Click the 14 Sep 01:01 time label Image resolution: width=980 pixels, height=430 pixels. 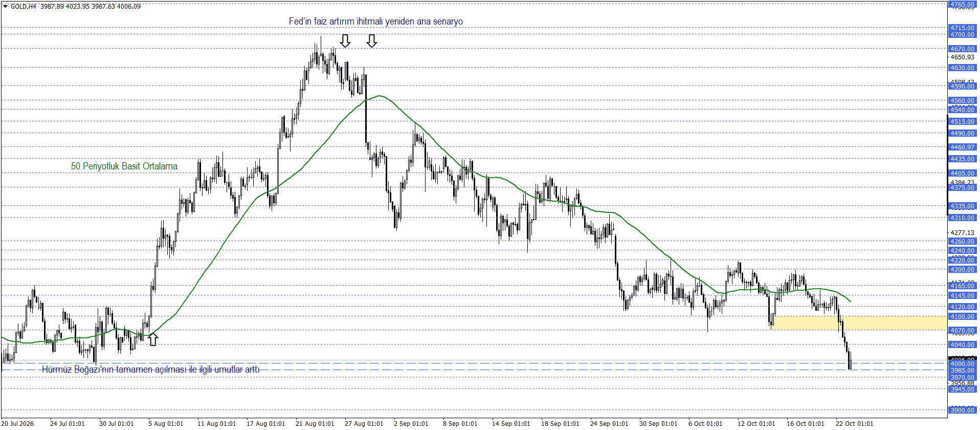coord(511,423)
